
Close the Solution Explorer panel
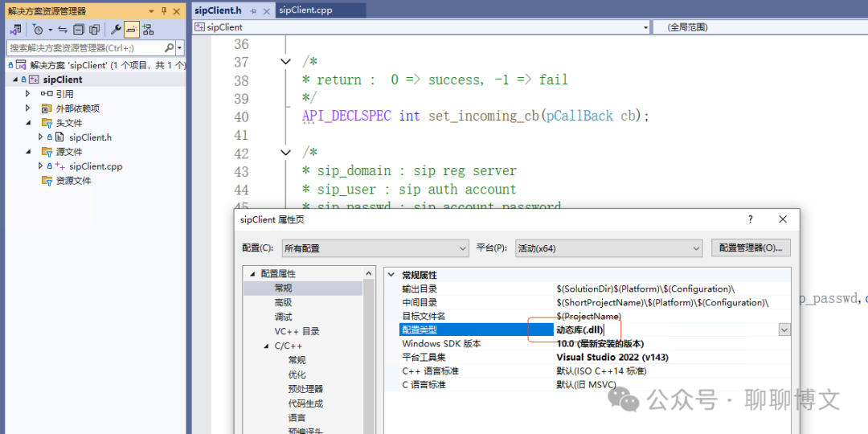[177, 11]
